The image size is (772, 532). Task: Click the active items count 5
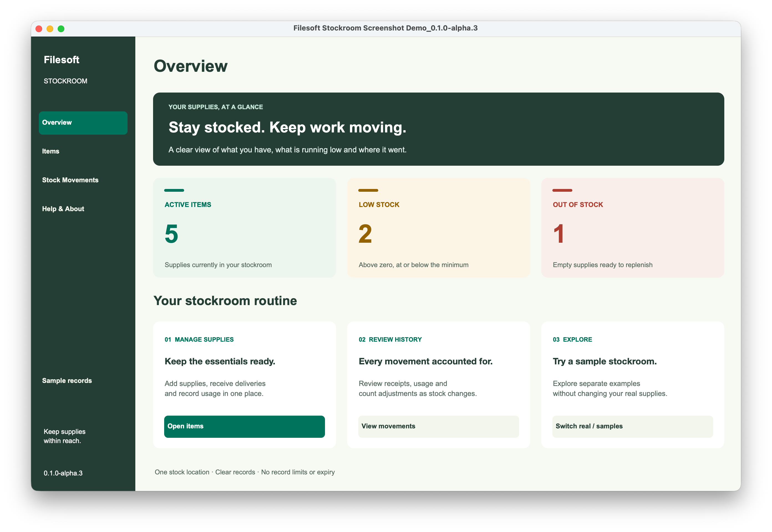pos(171,234)
